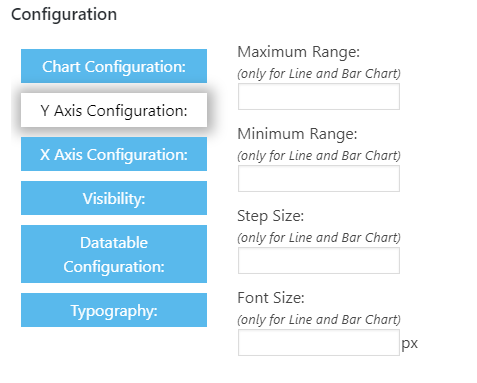Image resolution: width=477 pixels, height=383 pixels.
Task: Open the Chart Configuration tab
Action: click(114, 66)
